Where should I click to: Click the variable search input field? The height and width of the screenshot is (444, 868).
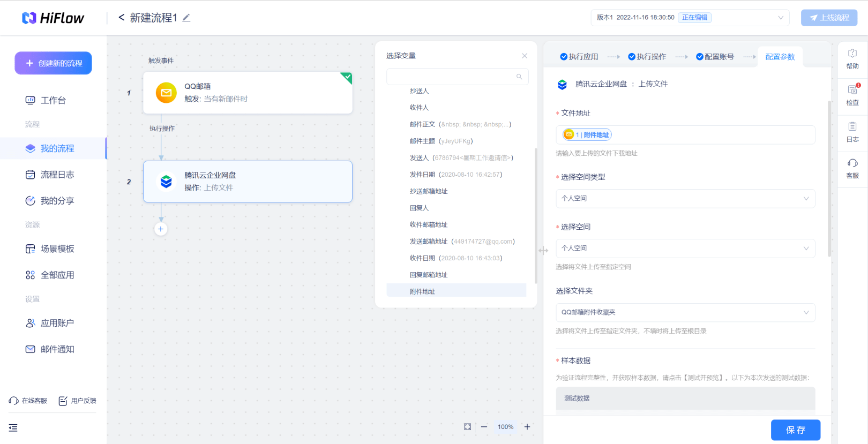pos(457,77)
